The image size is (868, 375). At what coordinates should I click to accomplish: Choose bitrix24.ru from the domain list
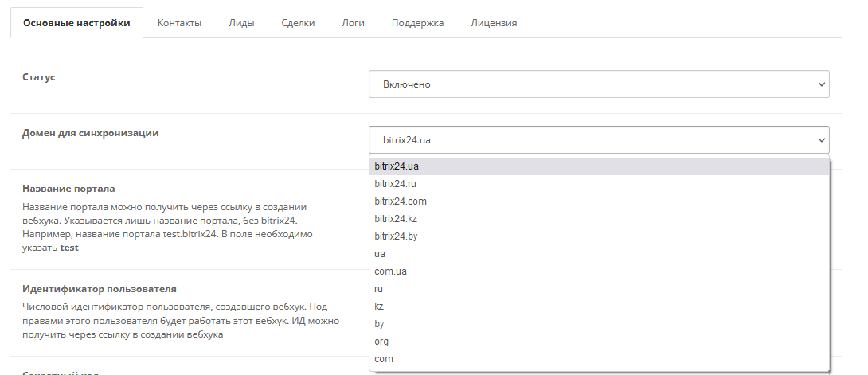[x=599, y=184]
